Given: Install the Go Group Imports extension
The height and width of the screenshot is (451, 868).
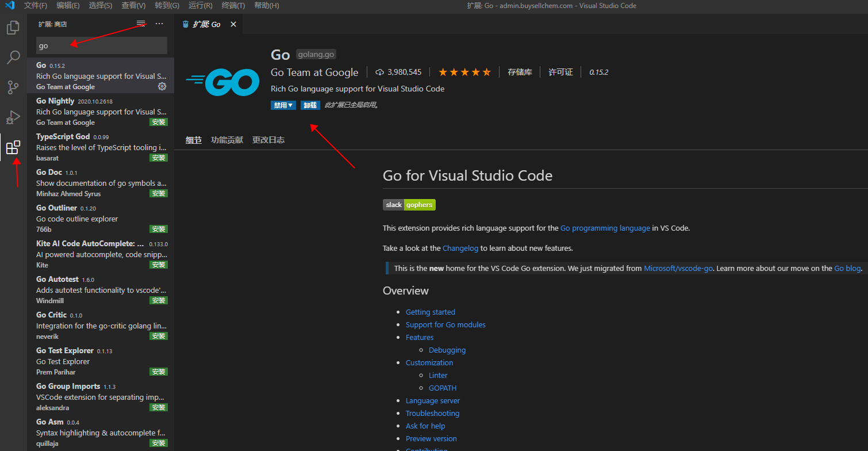Looking at the screenshot, I should point(159,407).
